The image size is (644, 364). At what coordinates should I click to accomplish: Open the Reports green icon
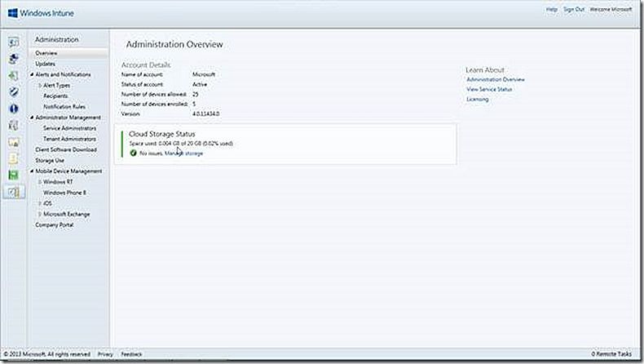[x=14, y=175]
